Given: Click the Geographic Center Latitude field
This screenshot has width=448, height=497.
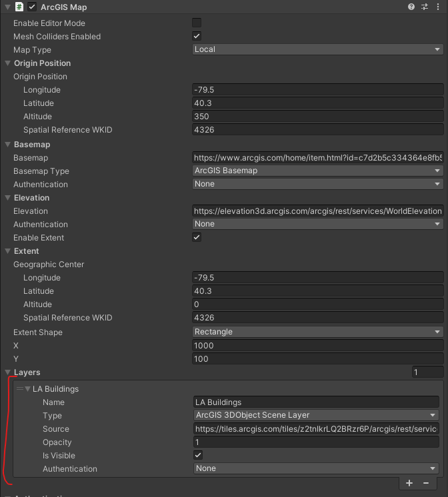Looking at the screenshot, I should click(x=317, y=291).
